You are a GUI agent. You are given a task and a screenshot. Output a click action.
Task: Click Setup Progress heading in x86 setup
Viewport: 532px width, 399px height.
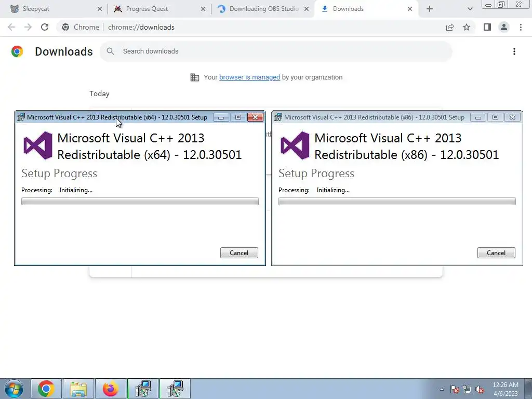point(316,174)
